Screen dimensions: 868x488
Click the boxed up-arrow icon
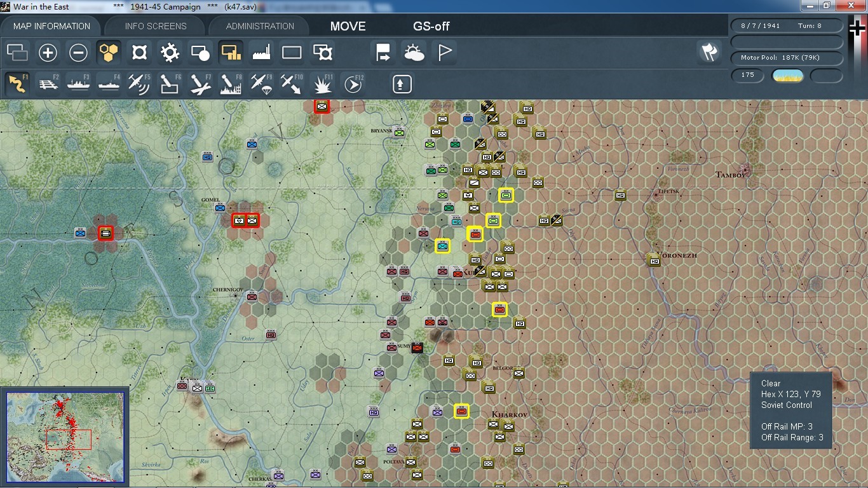click(x=402, y=84)
